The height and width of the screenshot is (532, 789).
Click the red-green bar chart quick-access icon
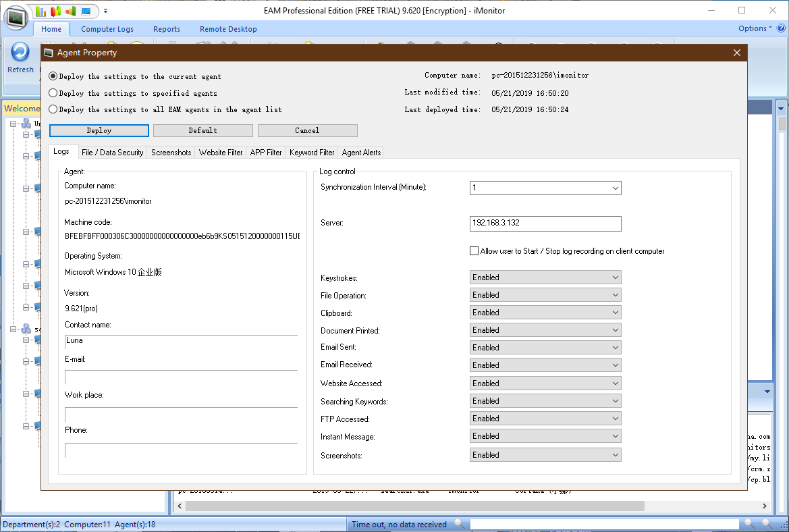[56, 11]
